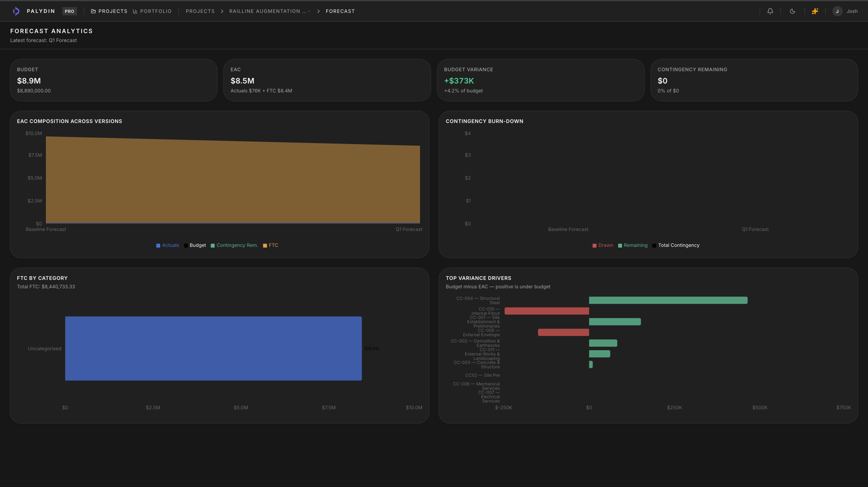The width and height of the screenshot is (868, 487).
Task: Click the CC-004 Structural Steel variance bar
Action: pyautogui.click(x=667, y=300)
